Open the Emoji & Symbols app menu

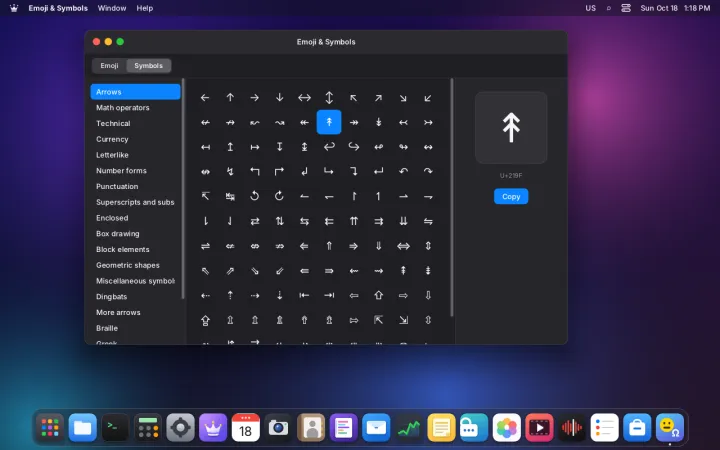click(x=58, y=8)
